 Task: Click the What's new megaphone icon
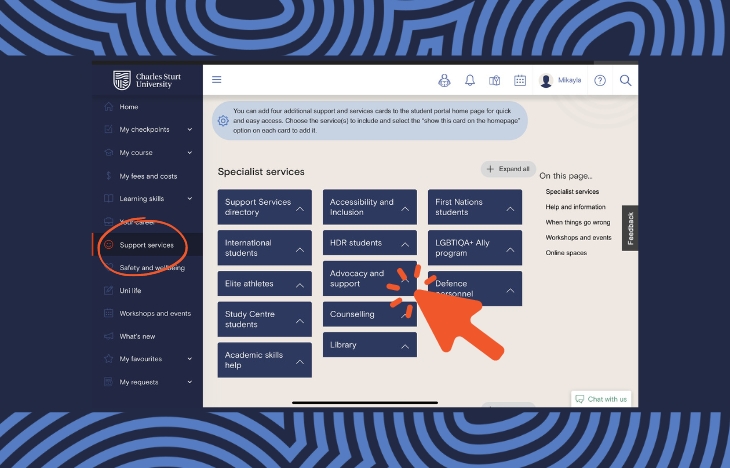click(x=108, y=336)
